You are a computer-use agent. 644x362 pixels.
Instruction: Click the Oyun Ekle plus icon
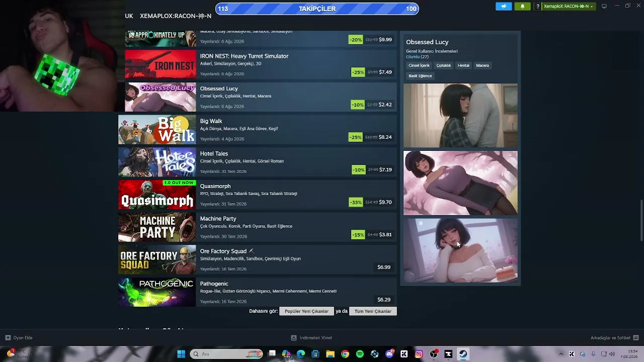pyautogui.click(x=8, y=338)
